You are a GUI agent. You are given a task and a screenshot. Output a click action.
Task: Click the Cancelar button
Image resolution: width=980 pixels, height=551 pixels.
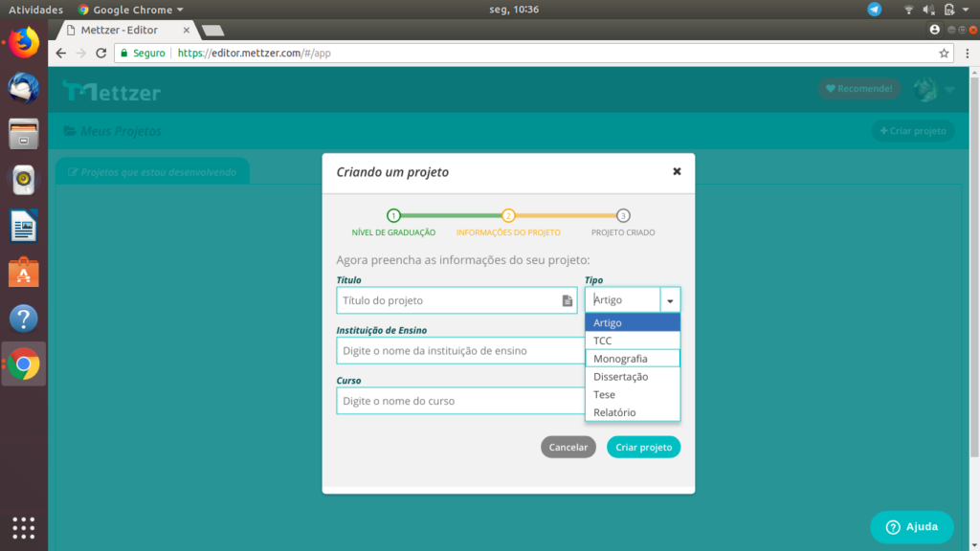point(568,447)
